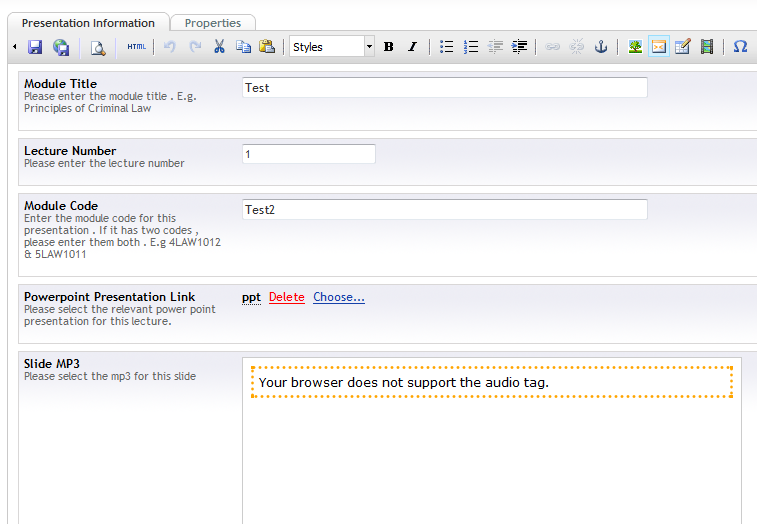Click the Module Code input field
757x524 pixels.
[445, 210]
